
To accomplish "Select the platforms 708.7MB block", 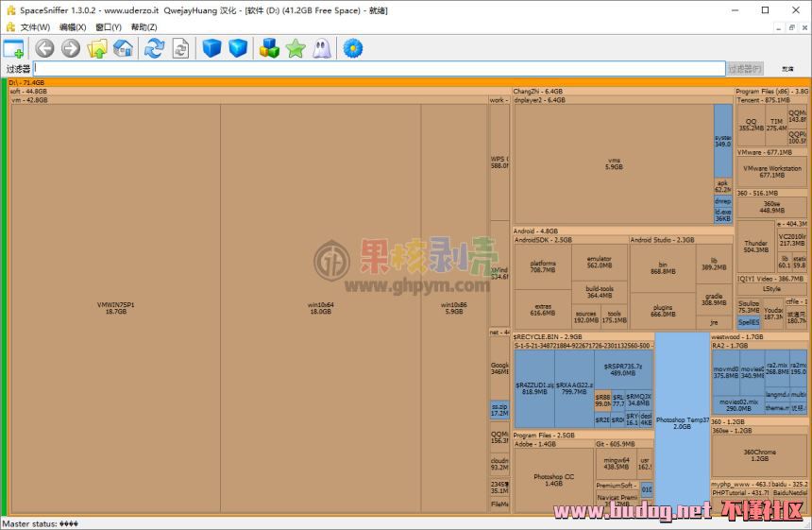I will click(543, 266).
